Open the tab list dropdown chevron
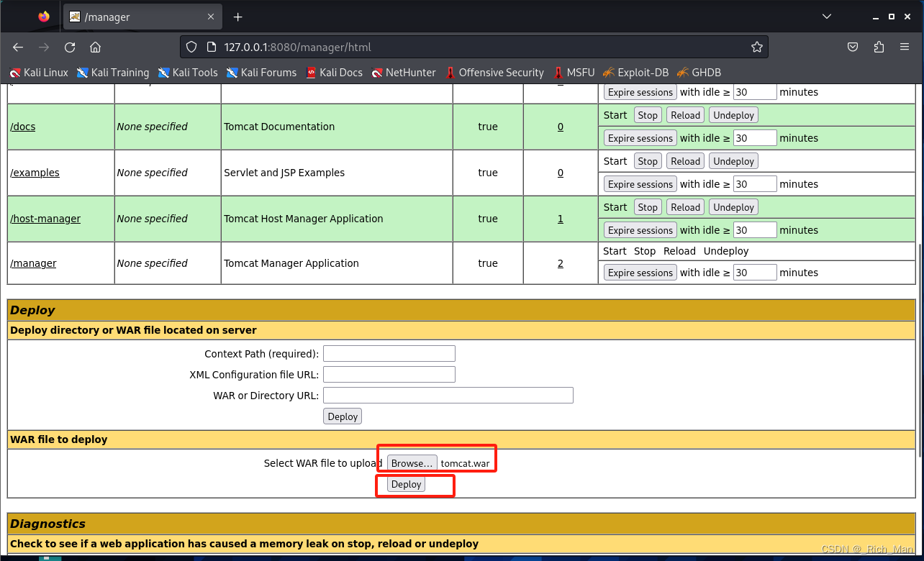This screenshot has height=561, width=924. [x=826, y=16]
